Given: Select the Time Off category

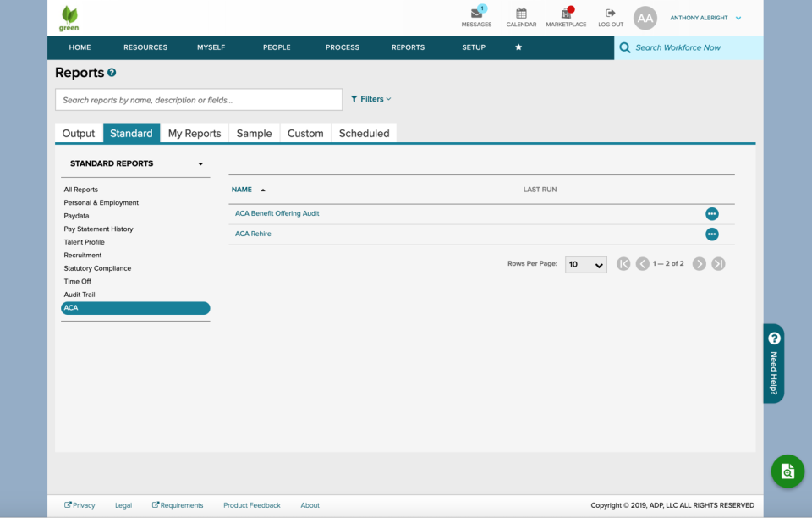Looking at the screenshot, I should pos(77,281).
